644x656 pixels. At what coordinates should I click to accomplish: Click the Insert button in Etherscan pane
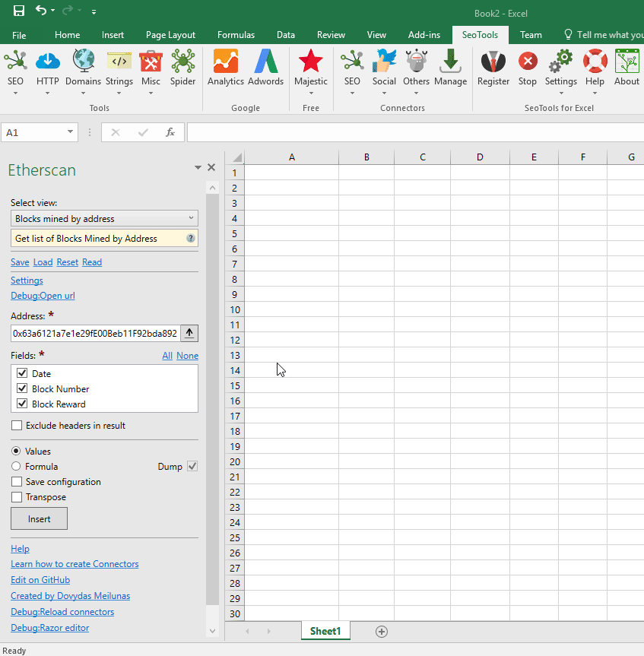coord(39,518)
